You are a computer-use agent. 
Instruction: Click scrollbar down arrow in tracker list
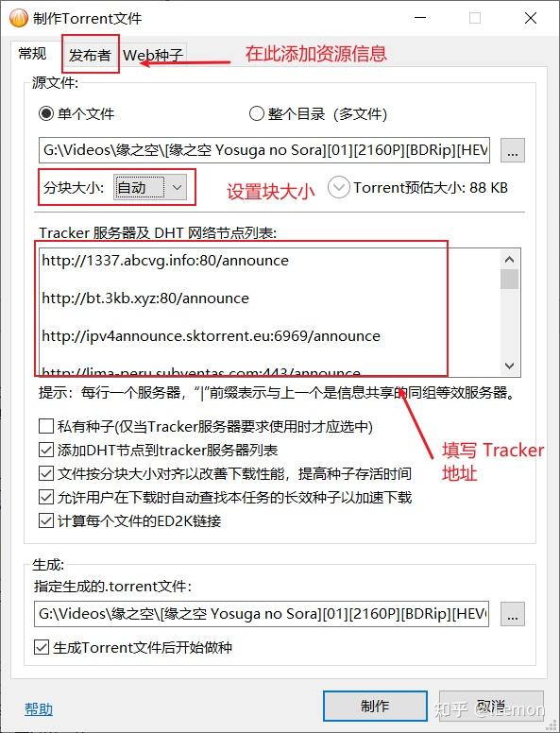510,366
